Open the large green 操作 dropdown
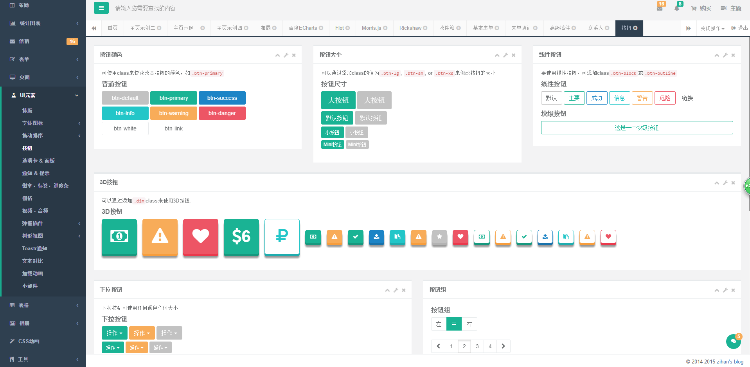The image size is (750, 367). coord(115,333)
